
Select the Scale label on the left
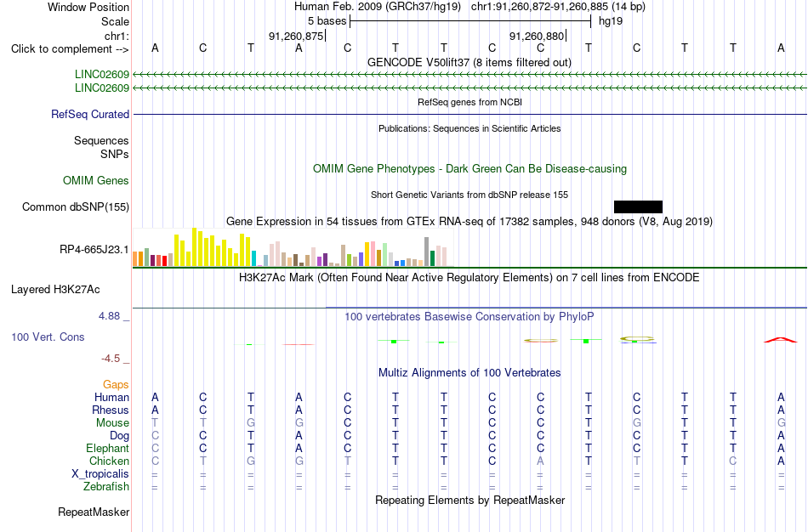115,21
